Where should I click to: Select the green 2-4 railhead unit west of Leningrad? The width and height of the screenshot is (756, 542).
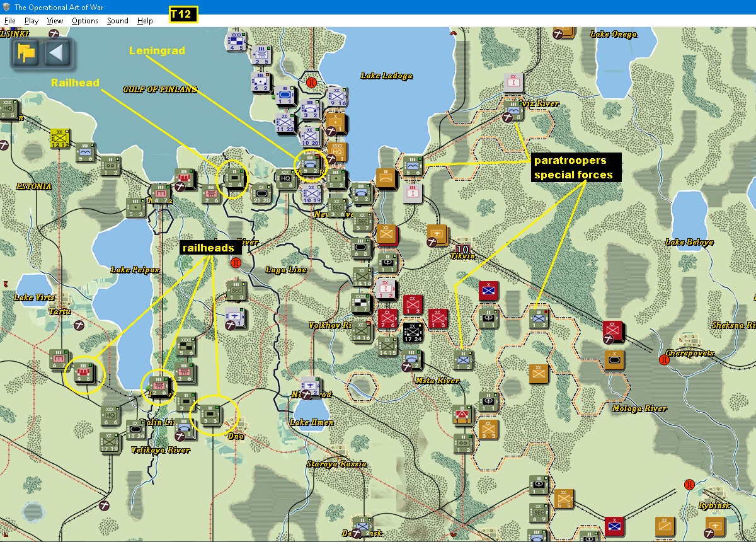click(x=235, y=178)
